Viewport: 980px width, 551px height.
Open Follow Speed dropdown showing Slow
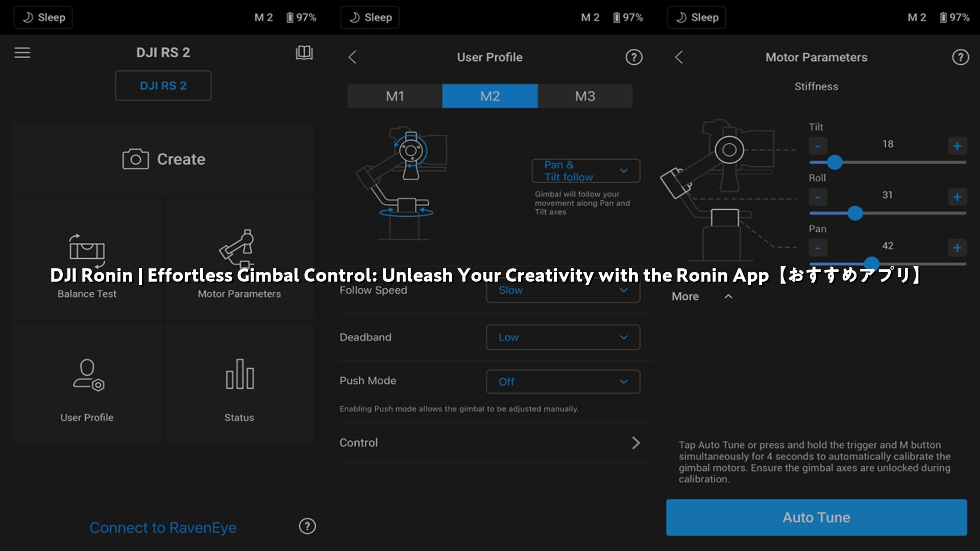click(563, 290)
